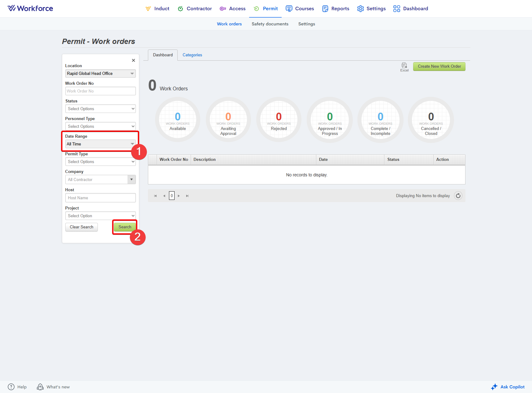The width and height of the screenshot is (532, 393).
Task: Switch to the Categories tab
Action: click(x=192, y=55)
